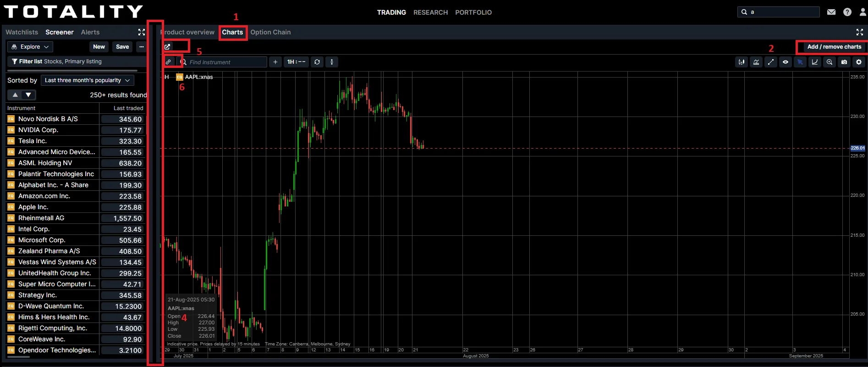
Task: Select Advanced Micro Device... row
Action: tap(76, 152)
